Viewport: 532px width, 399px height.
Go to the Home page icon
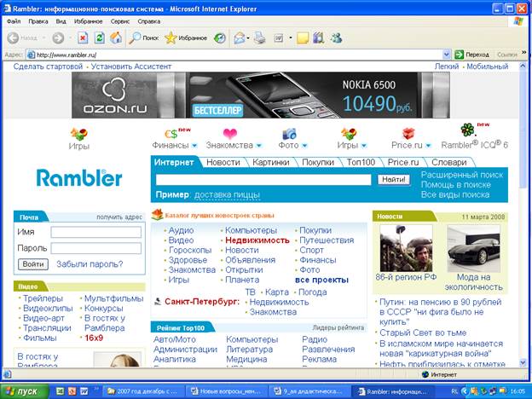pyautogui.click(x=116, y=38)
